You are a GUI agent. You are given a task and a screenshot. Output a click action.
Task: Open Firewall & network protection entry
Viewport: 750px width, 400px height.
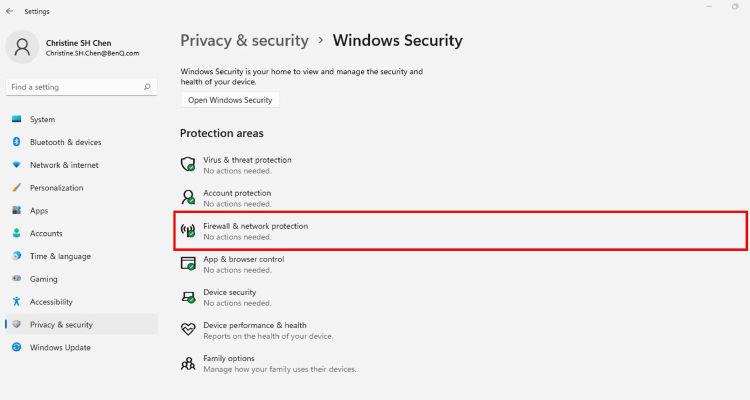pos(461,231)
